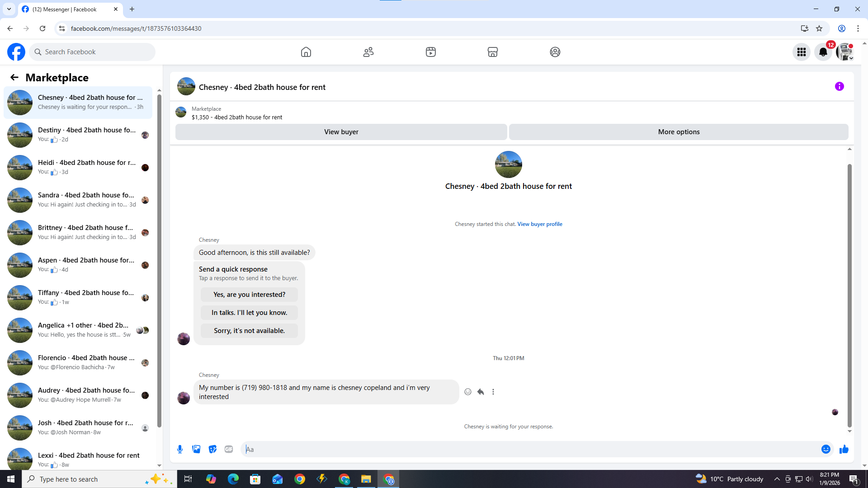This screenshot has width=868, height=488.
Task: React to Chesney's phone number message
Action: 468,392
